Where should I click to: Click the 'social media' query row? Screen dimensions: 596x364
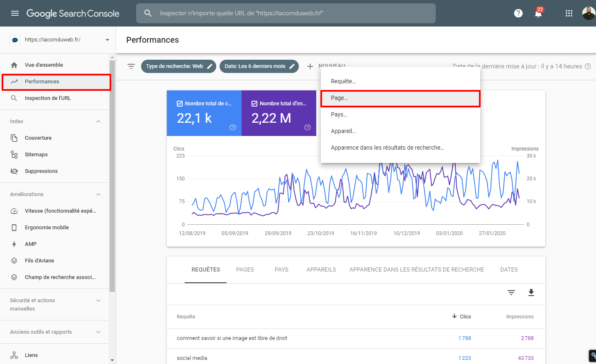(x=356, y=358)
